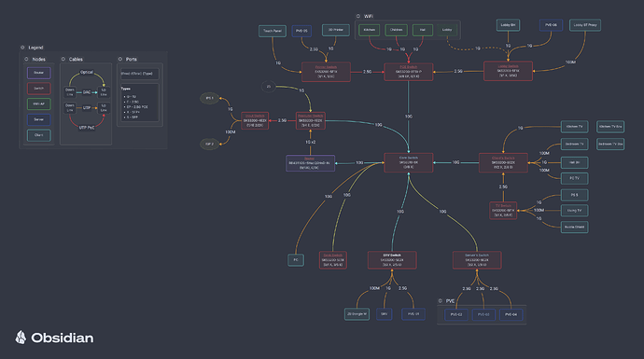Select the PVE-02 node in the PVE group

coord(456,314)
